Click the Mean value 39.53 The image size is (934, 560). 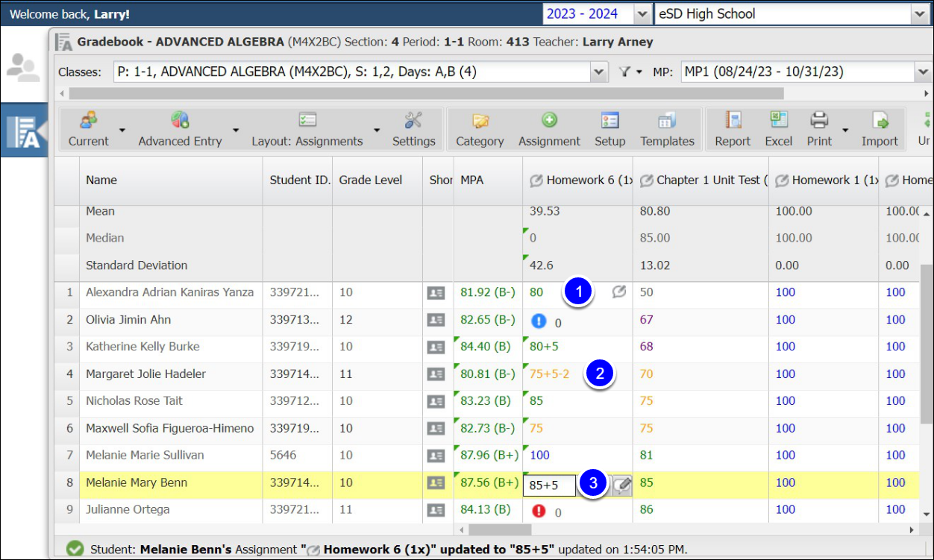545,211
